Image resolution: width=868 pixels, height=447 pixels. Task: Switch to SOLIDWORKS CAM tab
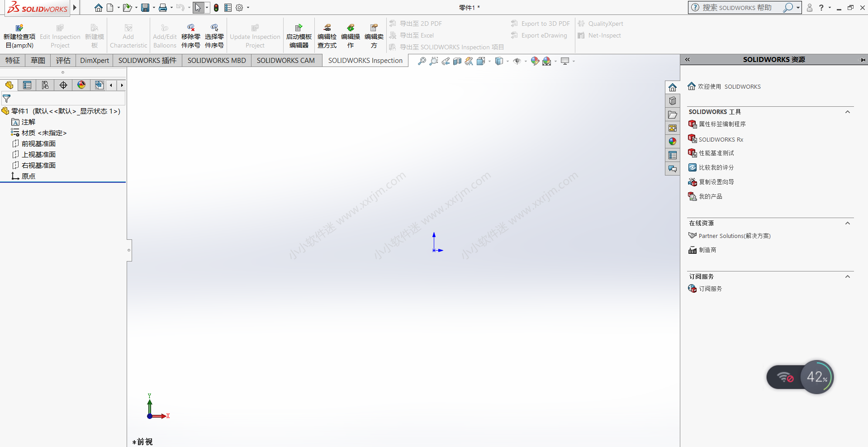[286, 61]
